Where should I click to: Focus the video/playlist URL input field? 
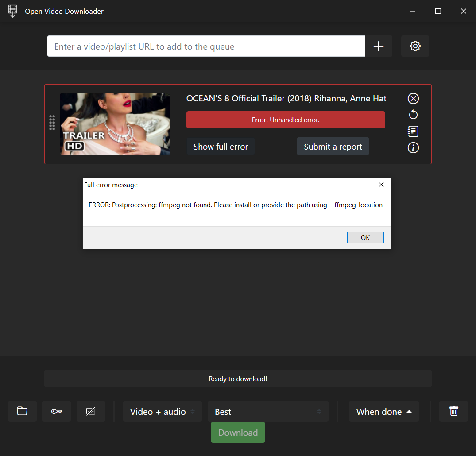click(x=206, y=46)
